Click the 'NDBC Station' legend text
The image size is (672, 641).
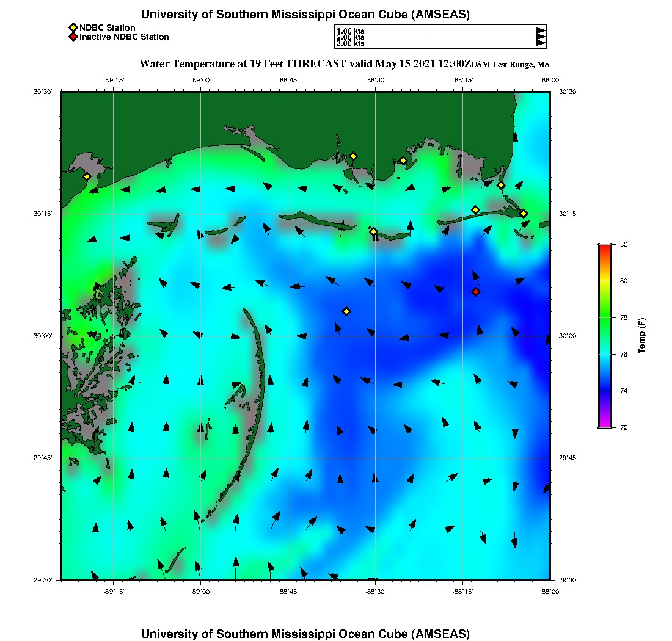[107, 28]
